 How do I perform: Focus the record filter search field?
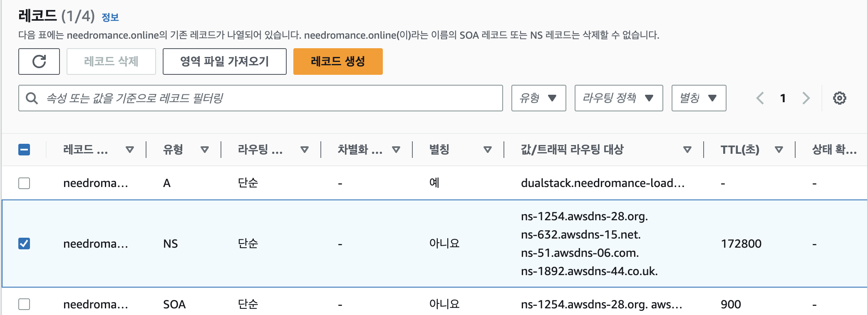[260, 98]
